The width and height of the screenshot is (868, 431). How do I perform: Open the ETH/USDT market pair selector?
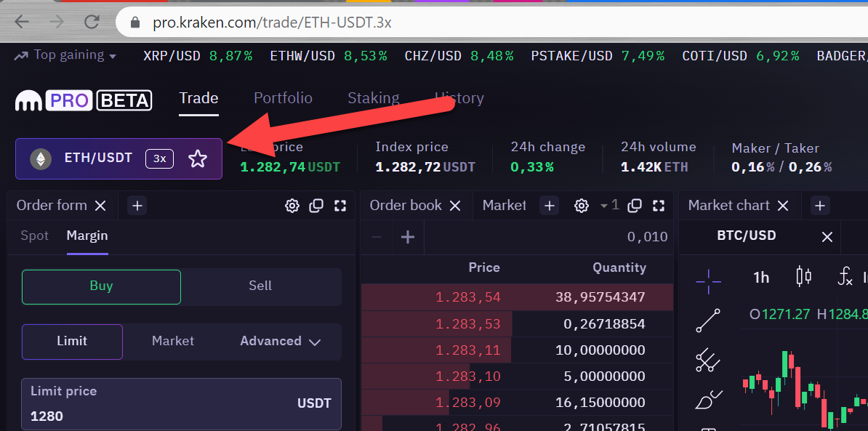click(118, 158)
